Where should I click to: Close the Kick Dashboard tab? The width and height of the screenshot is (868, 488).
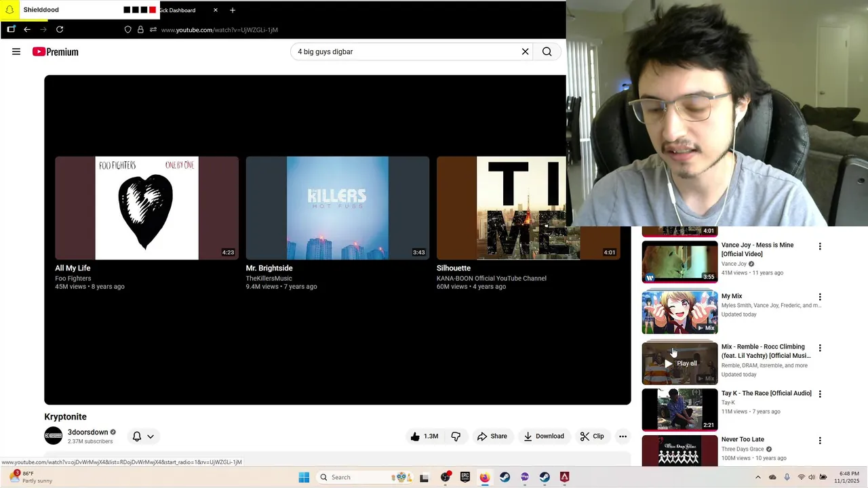tap(216, 10)
